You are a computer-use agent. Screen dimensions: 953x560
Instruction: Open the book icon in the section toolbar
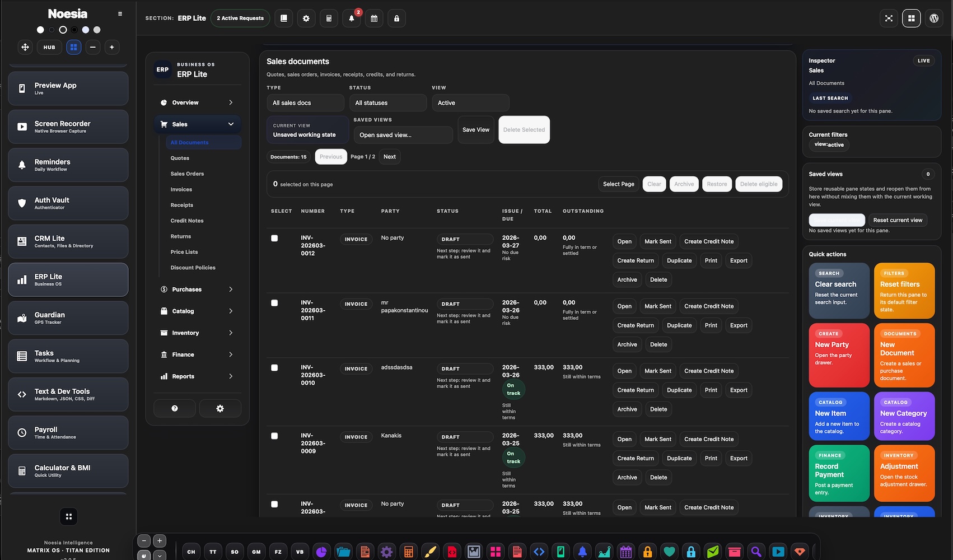click(284, 18)
